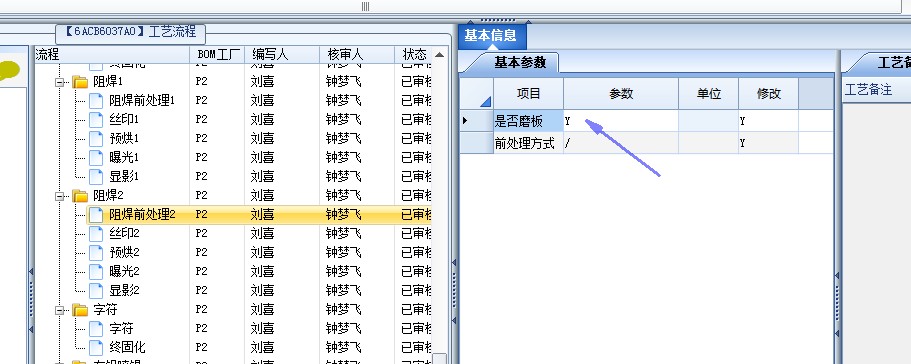Click the 字符 folder icon
Viewport: 911px width, 364px height.
[80, 309]
